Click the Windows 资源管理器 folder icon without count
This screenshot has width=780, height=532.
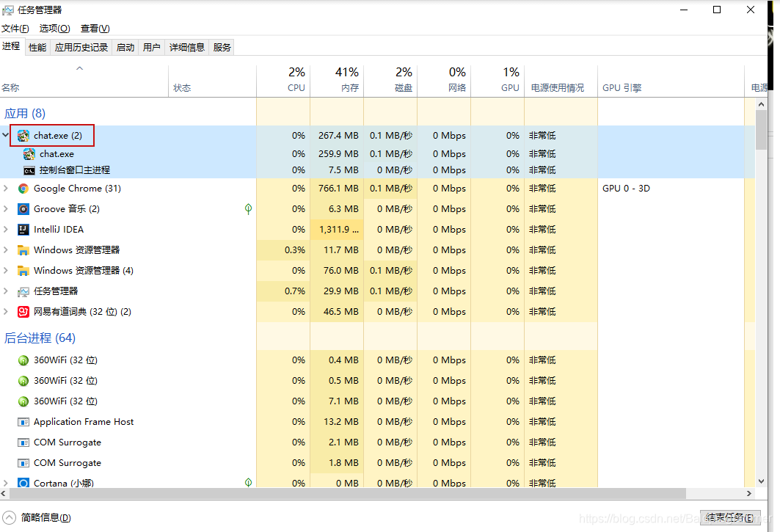click(23, 249)
